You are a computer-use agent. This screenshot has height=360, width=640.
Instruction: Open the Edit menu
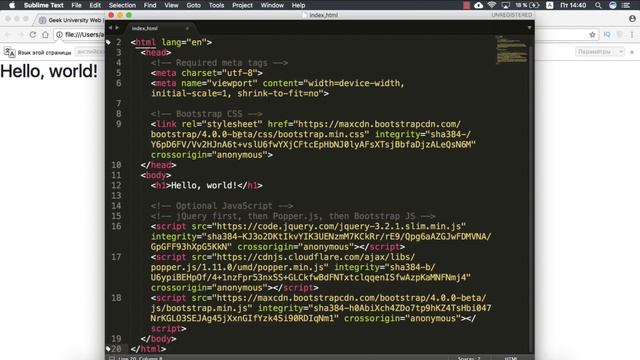point(95,5)
